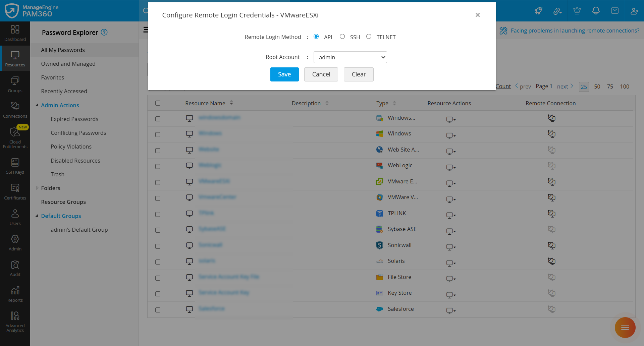Expand the Folders tree section
The image size is (644, 346).
[37, 188]
